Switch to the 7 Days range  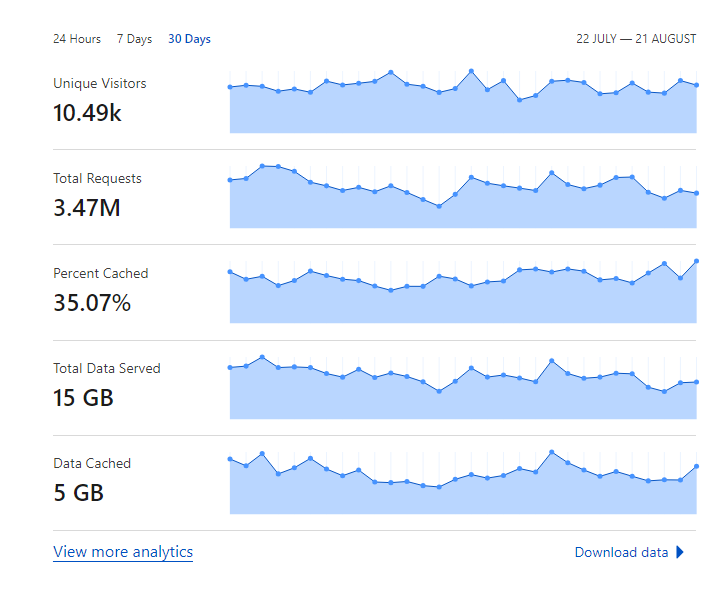134,39
